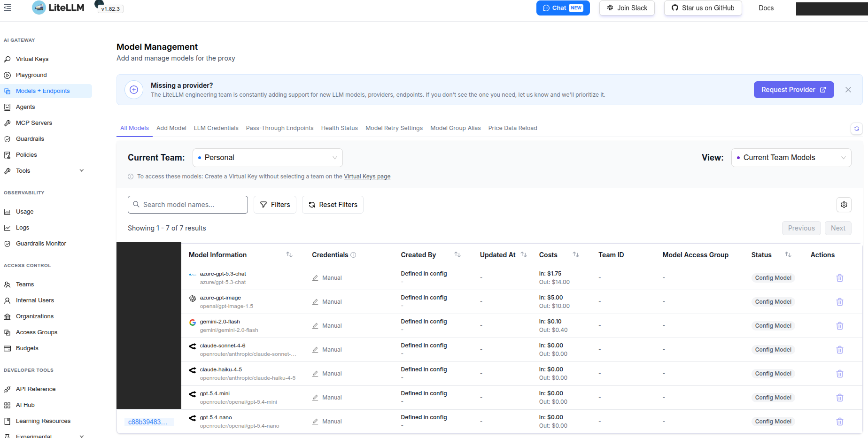868x438 pixels.
Task: Switch to the Add Model tab
Action: pos(171,128)
